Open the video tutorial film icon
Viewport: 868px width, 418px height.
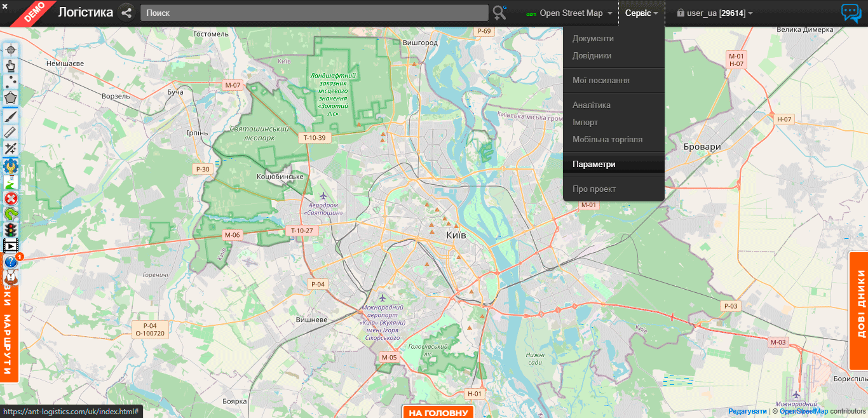click(x=11, y=246)
